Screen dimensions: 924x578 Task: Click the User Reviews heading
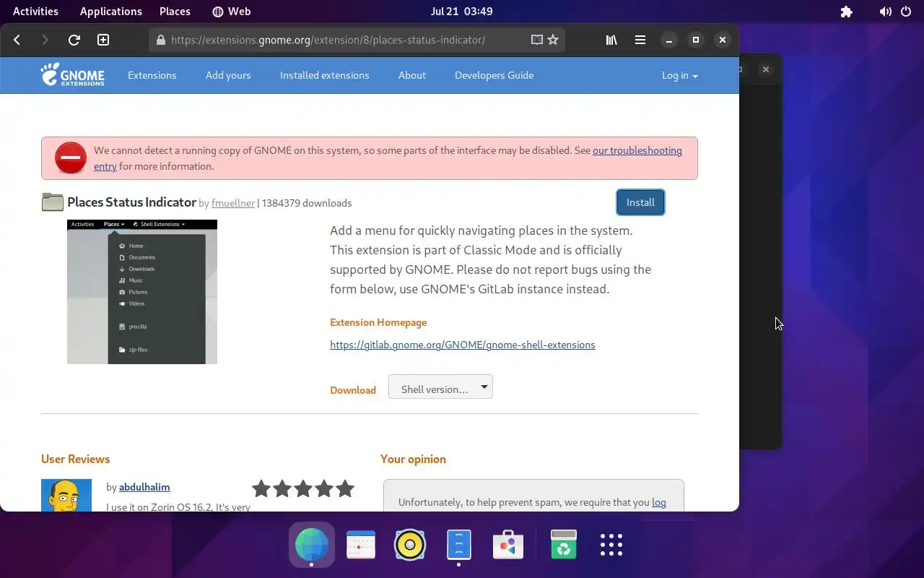76,459
